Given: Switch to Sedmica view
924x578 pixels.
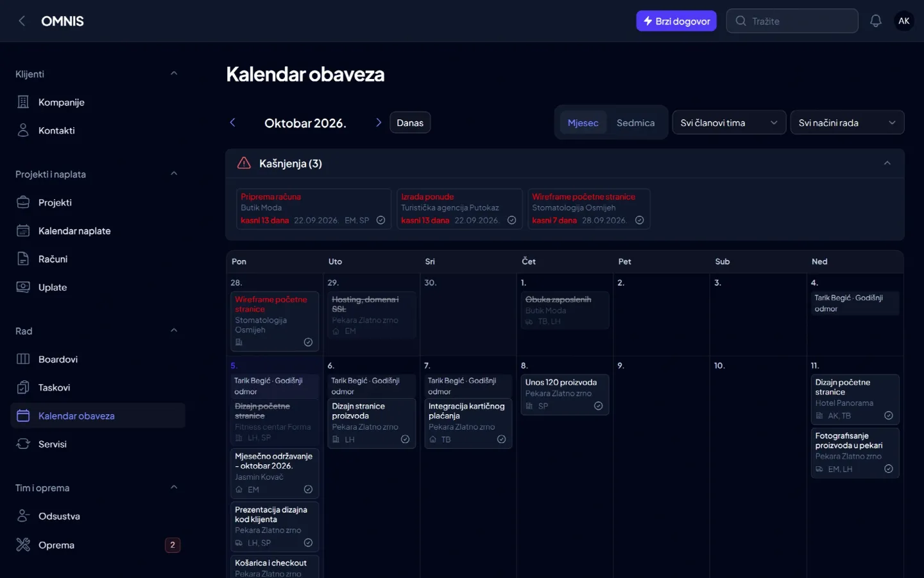Looking at the screenshot, I should (636, 123).
